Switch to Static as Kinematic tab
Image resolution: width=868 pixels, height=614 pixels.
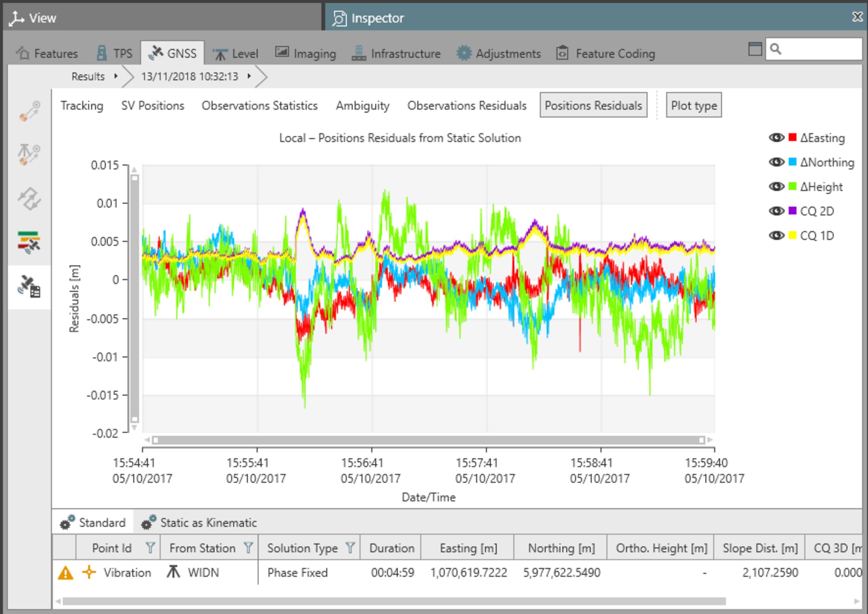(x=199, y=522)
